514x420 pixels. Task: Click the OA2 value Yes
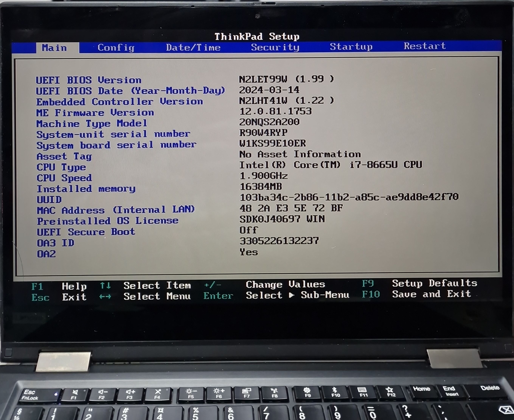click(x=249, y=252)
